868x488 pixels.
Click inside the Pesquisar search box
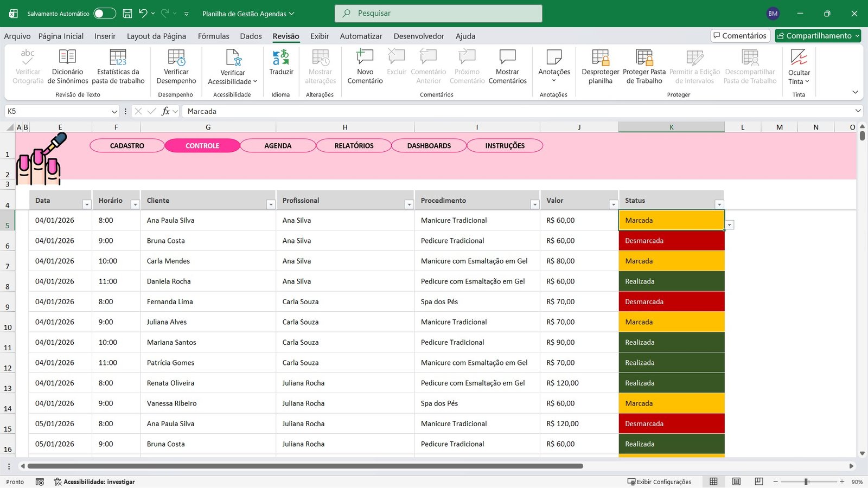pyautogui.click(x=438, y=13)
